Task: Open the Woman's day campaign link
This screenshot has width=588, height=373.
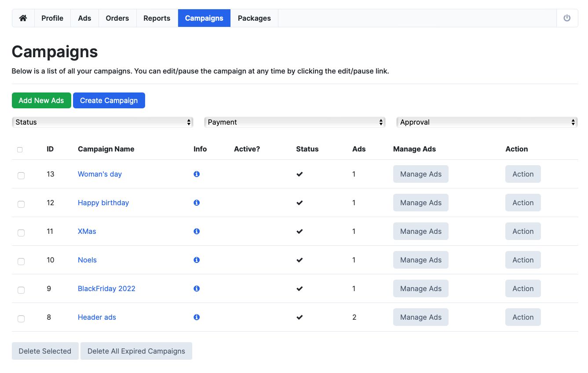Action: click(100, 174)
